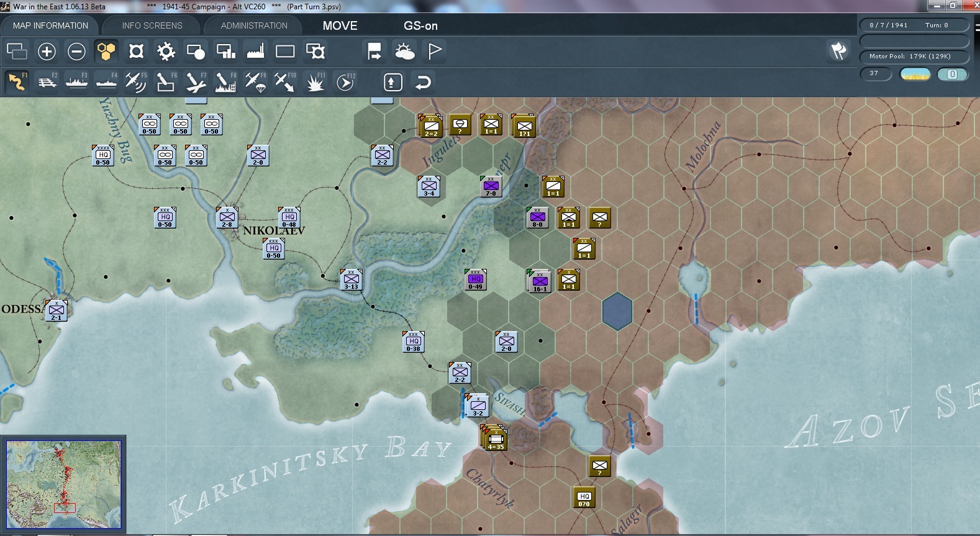Click the rectangle-with-circle toolbar icon
This screenshot has height=536, width=980.
pos(196,52)
